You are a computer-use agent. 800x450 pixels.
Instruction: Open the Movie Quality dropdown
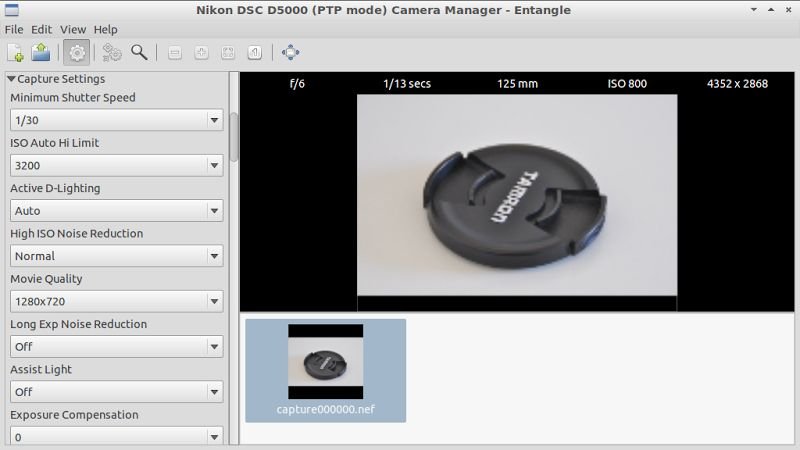click(x=116, y=301)
